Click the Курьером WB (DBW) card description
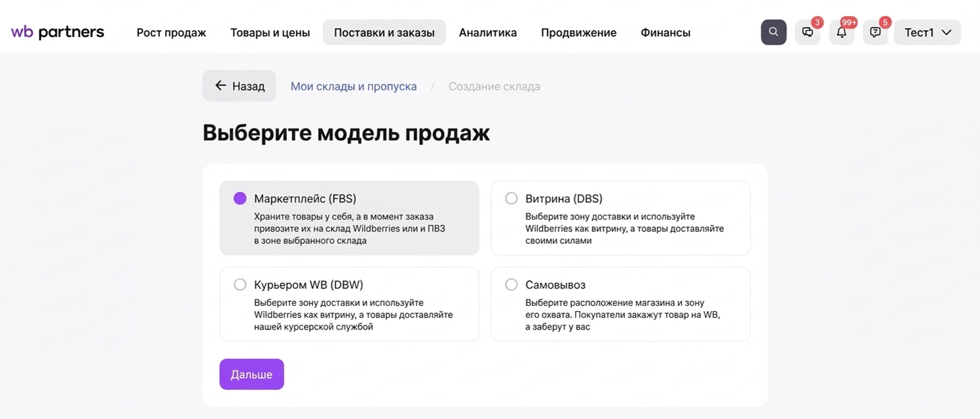The width and height of the screenshot is (980, 419). 354,315
